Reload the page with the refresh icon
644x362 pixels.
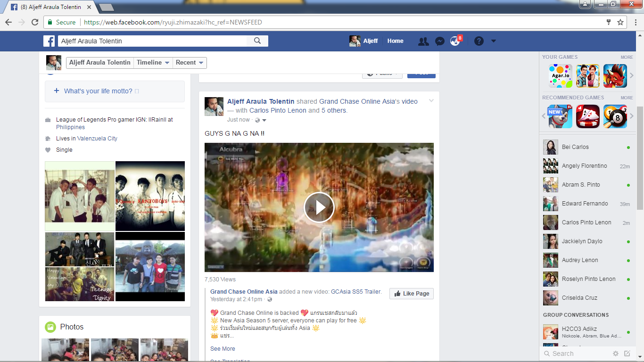(35, 22)
